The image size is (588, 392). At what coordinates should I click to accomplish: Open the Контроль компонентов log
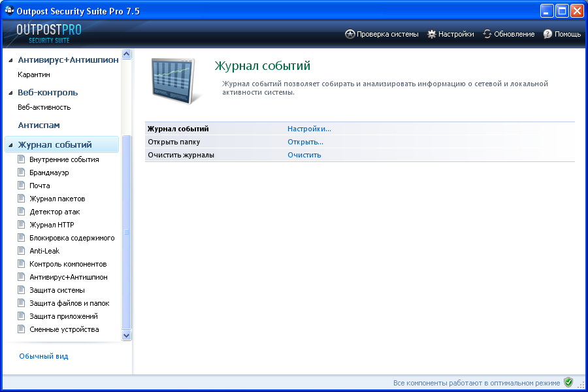(x=68, y=264)
